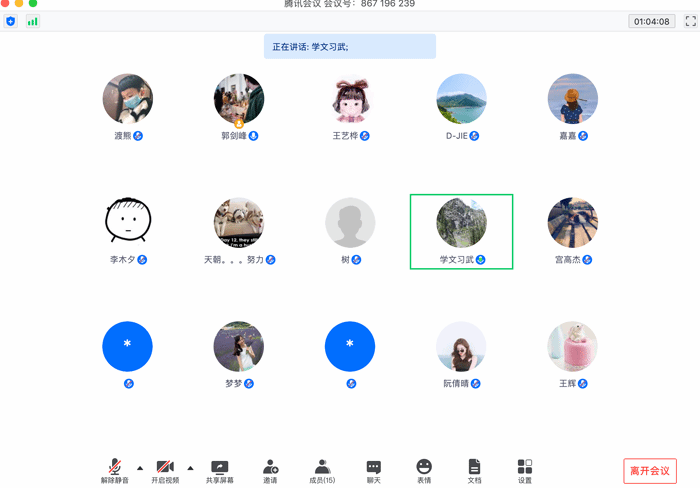Expand video options arrow beside 开启视频
700x488 pixels.
click(x=190, y=467)
